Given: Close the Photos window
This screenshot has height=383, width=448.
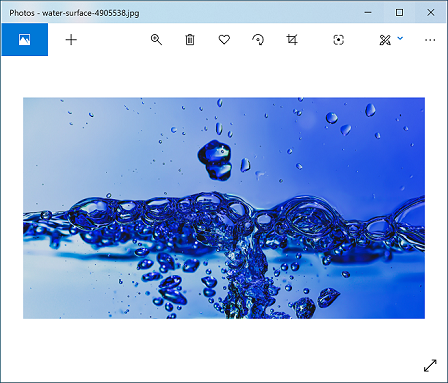Looking at the screenshot, I should pyautogui.click(x=431, y=12).
